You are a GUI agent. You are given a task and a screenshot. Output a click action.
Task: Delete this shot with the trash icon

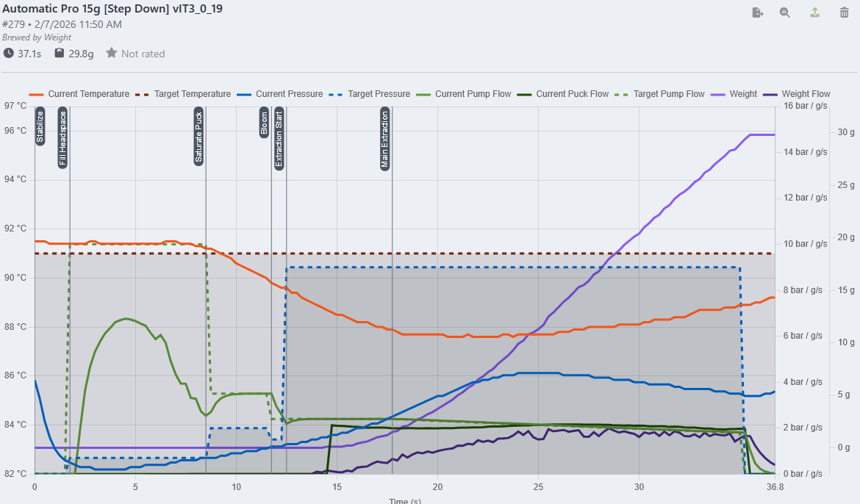pyautogui.click(x=842, y=12)
